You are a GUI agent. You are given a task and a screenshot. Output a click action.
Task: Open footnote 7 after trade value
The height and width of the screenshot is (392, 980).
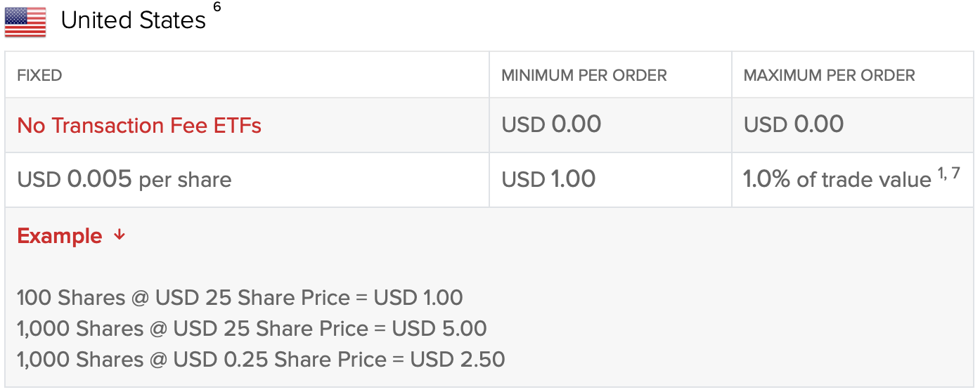955,174
